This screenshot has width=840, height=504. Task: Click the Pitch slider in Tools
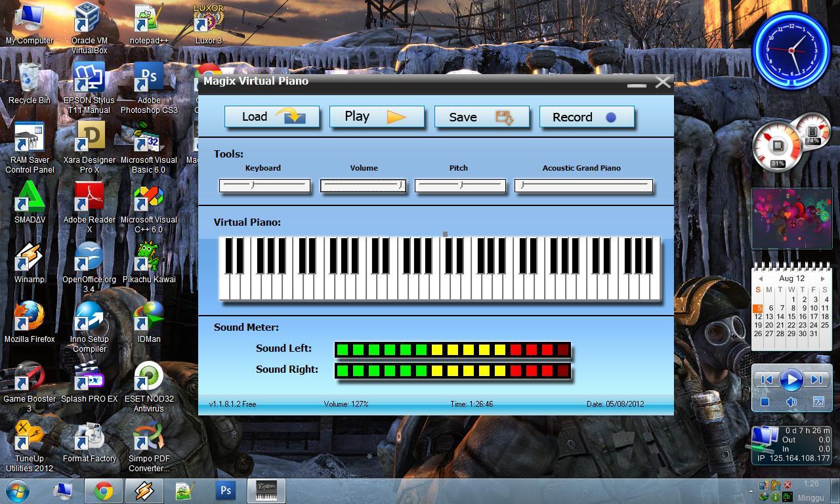[460, 186]
